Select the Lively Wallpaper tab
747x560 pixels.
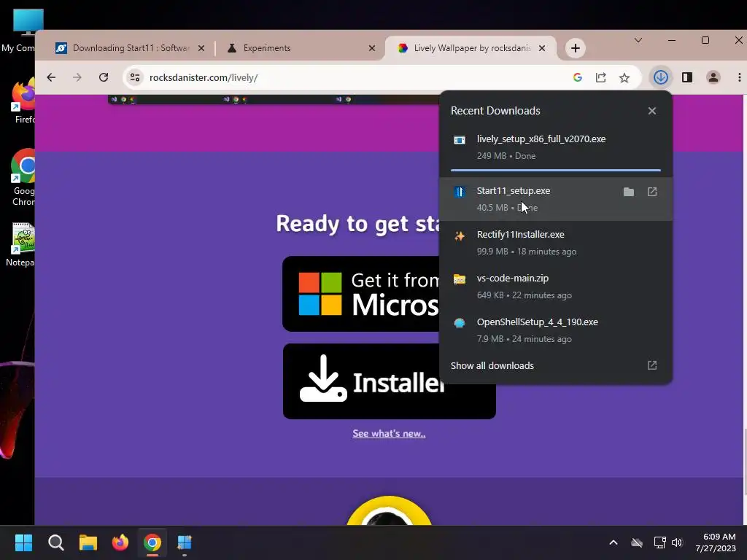471,48
